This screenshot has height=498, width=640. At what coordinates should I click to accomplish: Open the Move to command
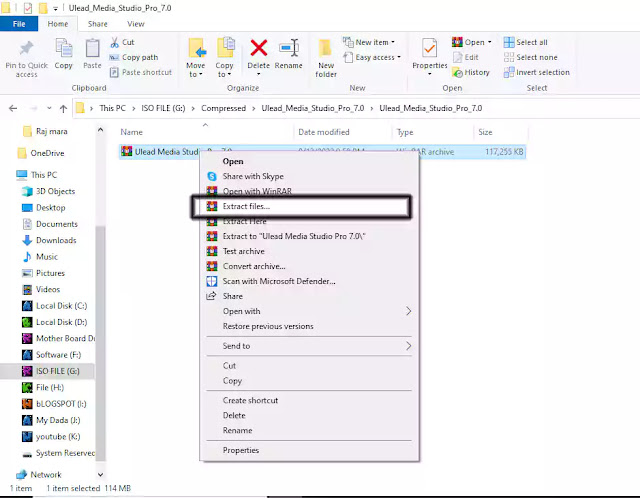point(196,58)
